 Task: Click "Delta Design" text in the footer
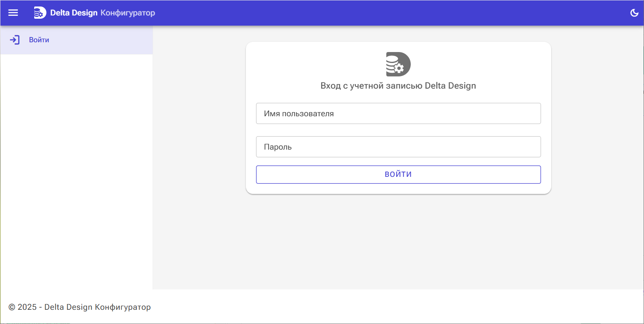point(68,307)
